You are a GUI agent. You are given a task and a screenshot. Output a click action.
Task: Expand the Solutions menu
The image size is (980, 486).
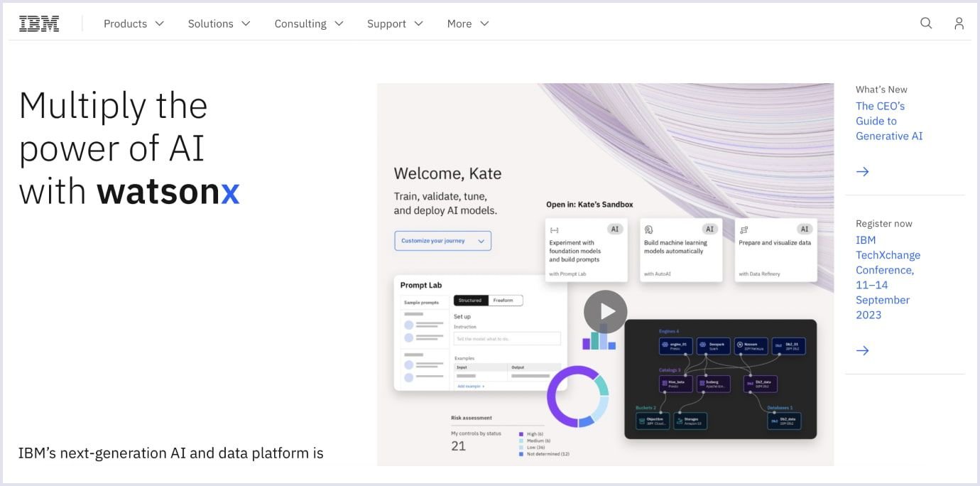point(219,23)
